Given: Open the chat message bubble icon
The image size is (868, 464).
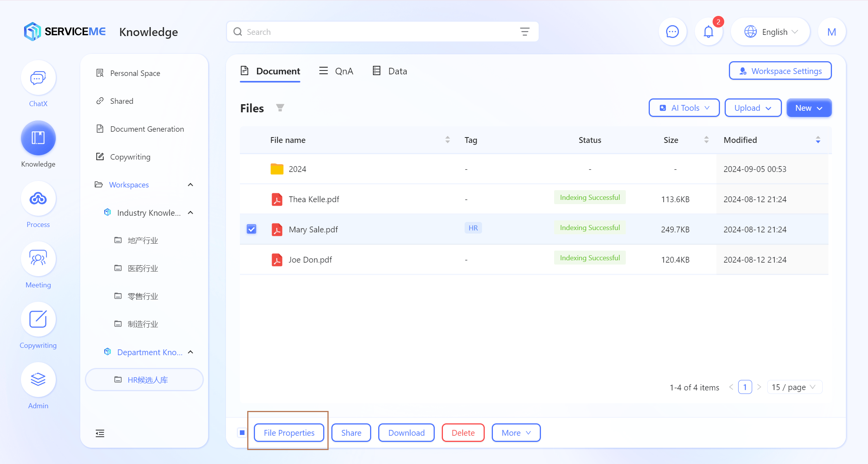Looking at the screenshot, I should tap(672, 32).
